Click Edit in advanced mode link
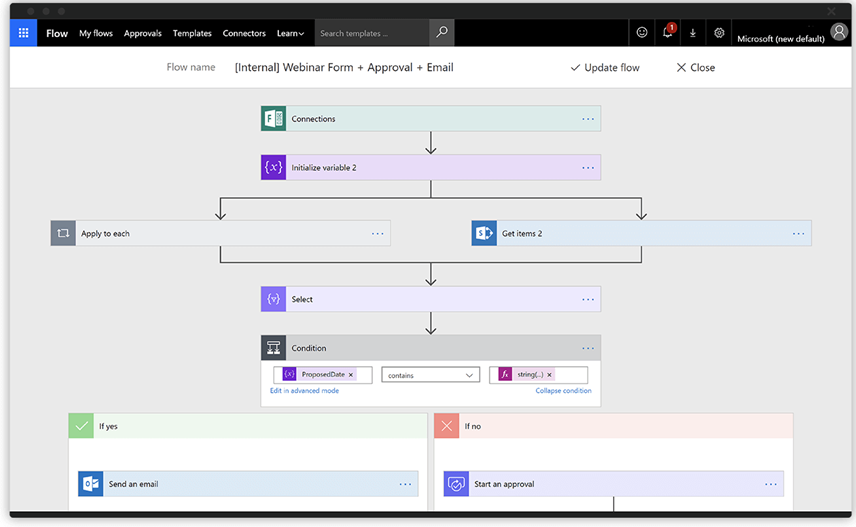The width and height of the screenshot is (856, 527). click(304, 391)
